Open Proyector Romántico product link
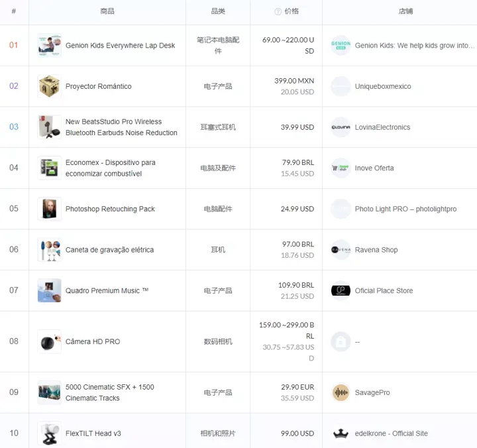Image resolution: width=477 pixels, height=448 pixels. tap(99, 86)
